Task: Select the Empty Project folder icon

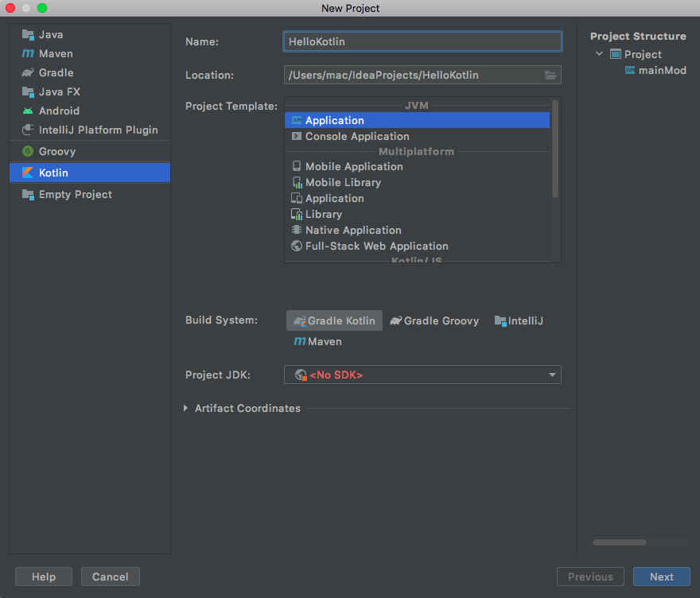Action: [x=28, y=195]
